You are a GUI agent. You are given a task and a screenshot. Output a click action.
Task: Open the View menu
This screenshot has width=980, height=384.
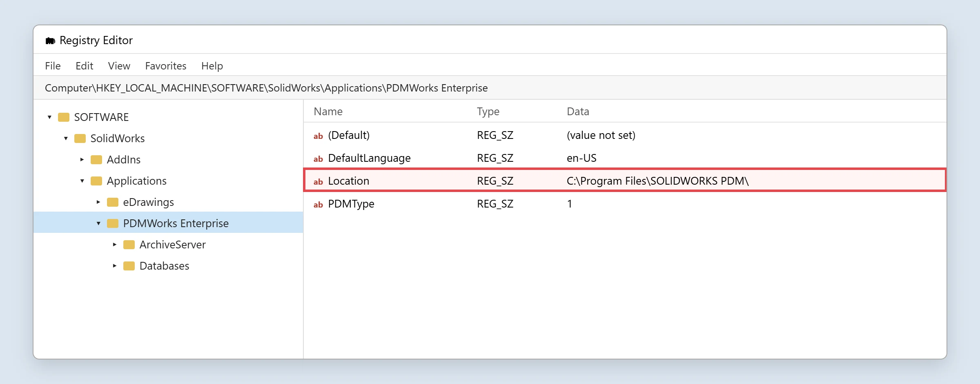point(119,66)
